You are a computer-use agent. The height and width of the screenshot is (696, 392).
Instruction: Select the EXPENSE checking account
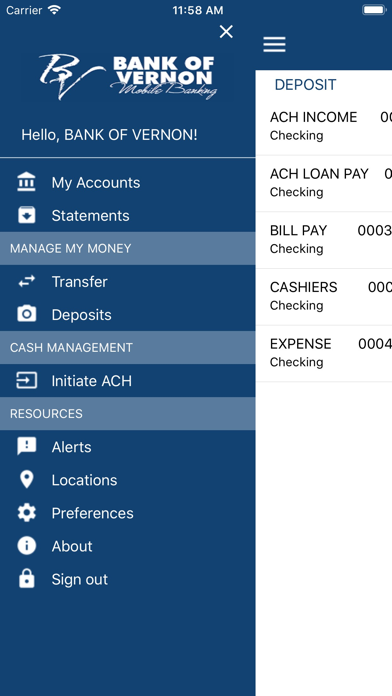coord(324,353)
